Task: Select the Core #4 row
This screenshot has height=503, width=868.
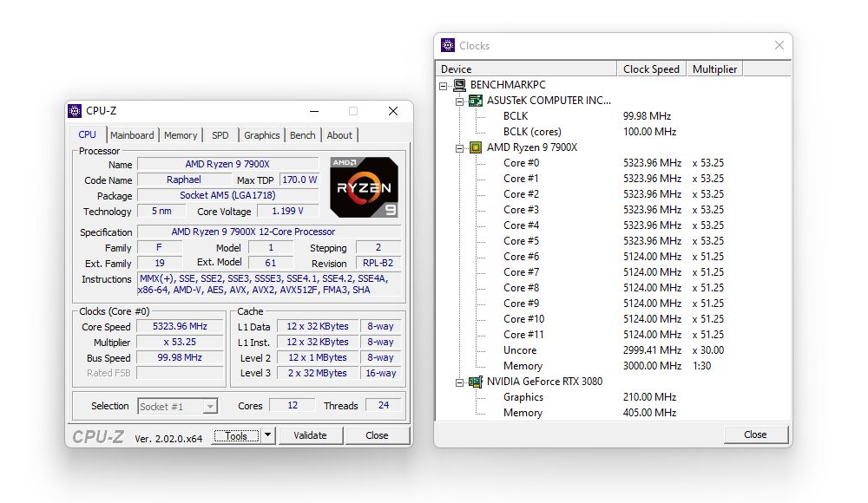Action: pyautogui.click(x=614, y=225)
